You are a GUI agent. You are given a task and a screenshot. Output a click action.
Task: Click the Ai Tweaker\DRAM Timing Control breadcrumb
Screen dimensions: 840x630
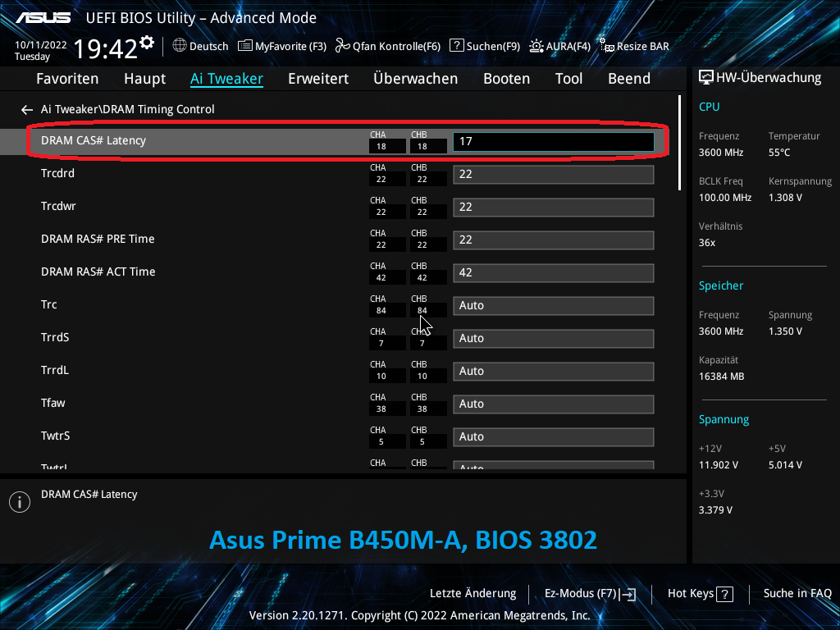coord(127,109)
